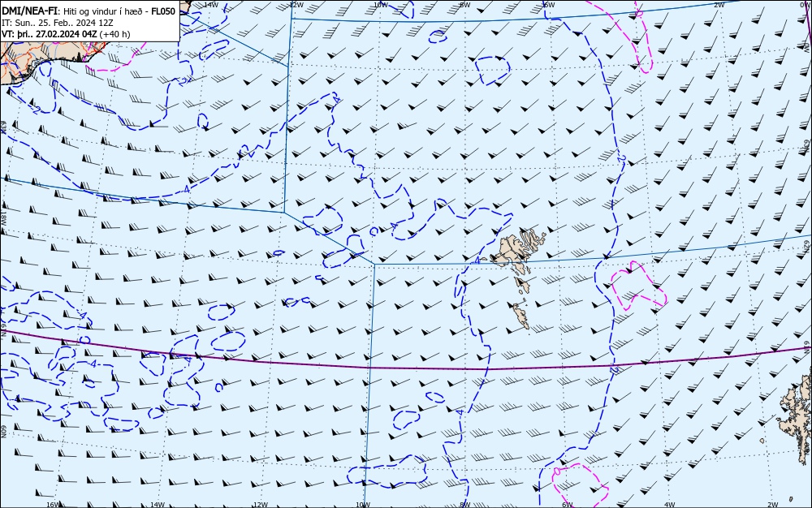Screen dimensions: 812x508
Task: Click the '4W' longitude label on bottom edge
Action: pyautogui.click(x=670, y=505)
